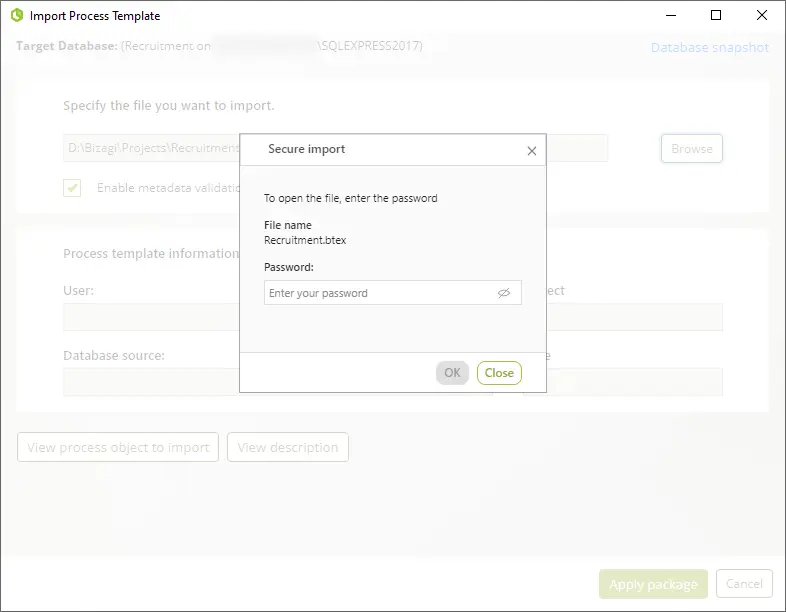Click the Close button in Secure import dialog
The width and height of the screenshot is (786, 612).
point(499,373)
